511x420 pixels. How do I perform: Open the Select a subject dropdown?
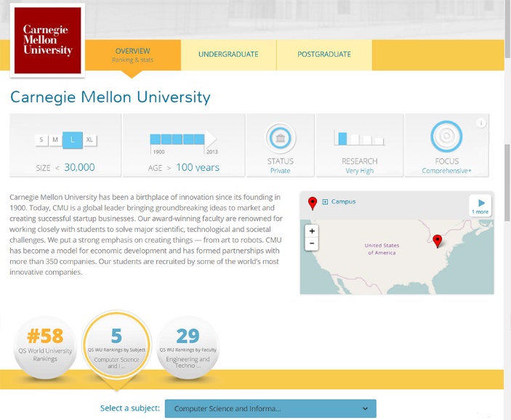click(x=270, y=408)
